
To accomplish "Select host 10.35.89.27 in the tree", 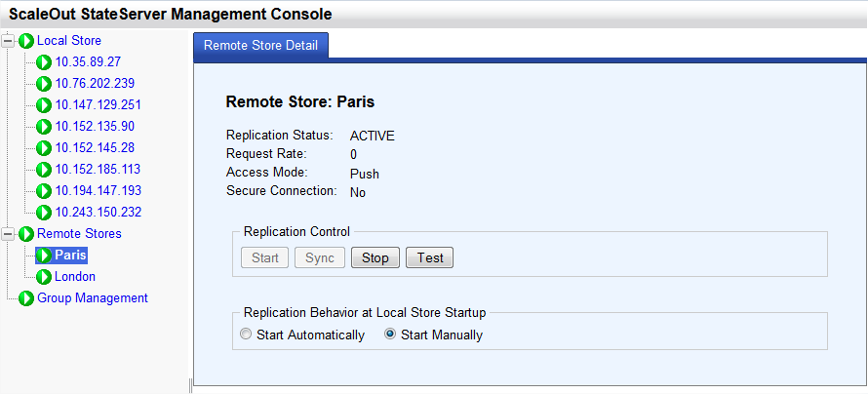I will 88,62.
